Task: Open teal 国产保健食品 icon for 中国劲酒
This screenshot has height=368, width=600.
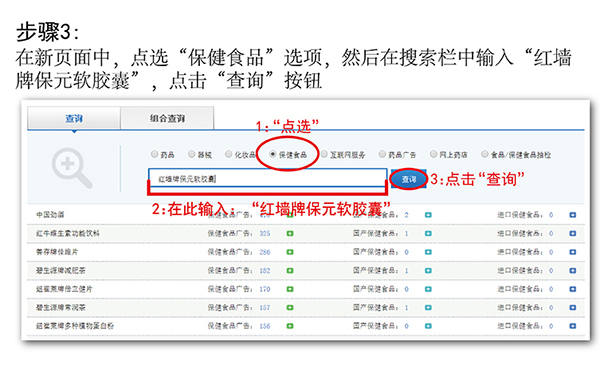Action: 428,215
